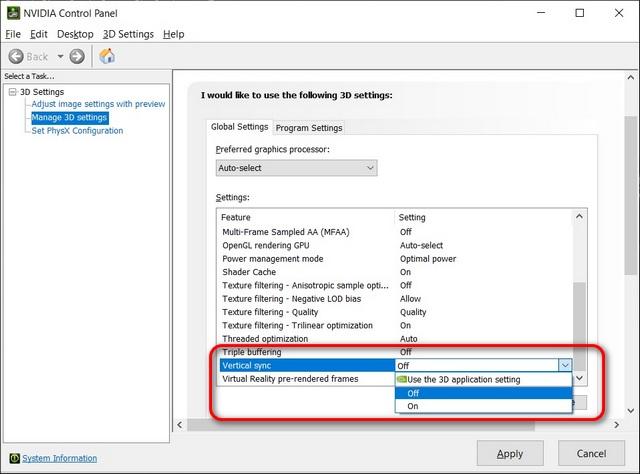Click the Cancel button
Screen dimensions: 640x474
point(591,453)
